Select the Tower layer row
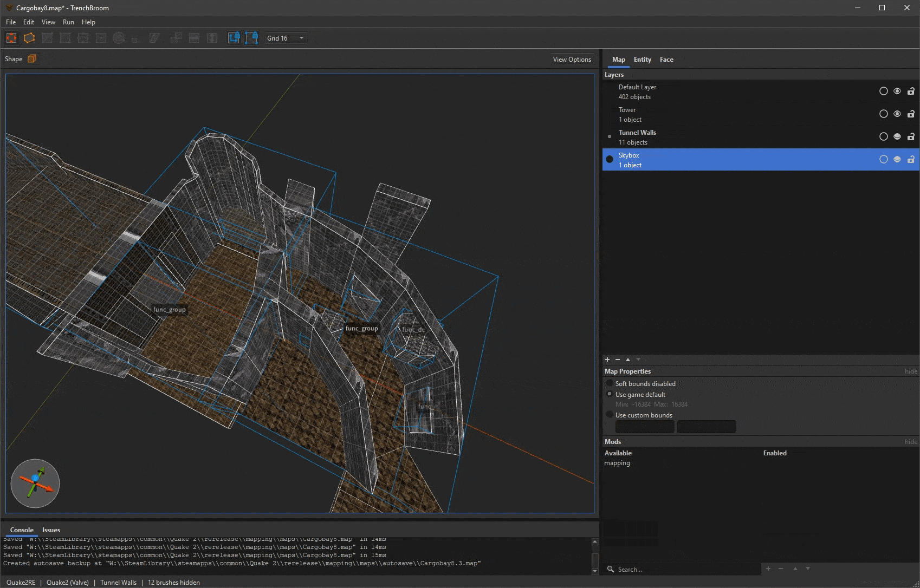This screenshot has width=920, height=588. [761, 114]
